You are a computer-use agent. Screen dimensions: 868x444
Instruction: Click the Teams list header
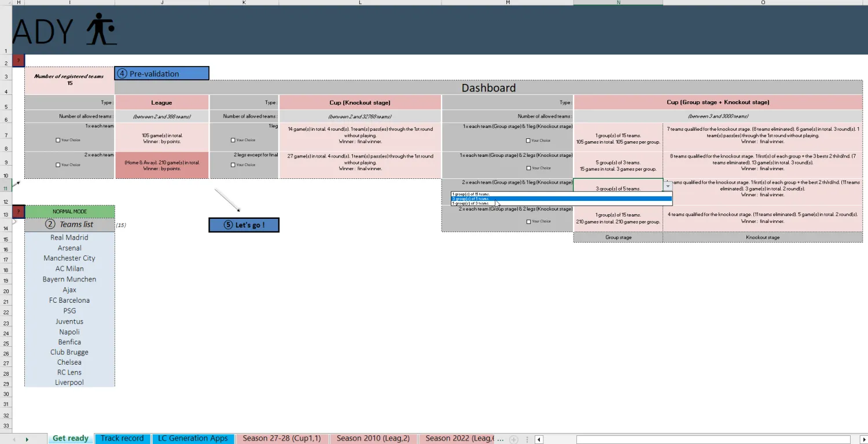(69, 225)
